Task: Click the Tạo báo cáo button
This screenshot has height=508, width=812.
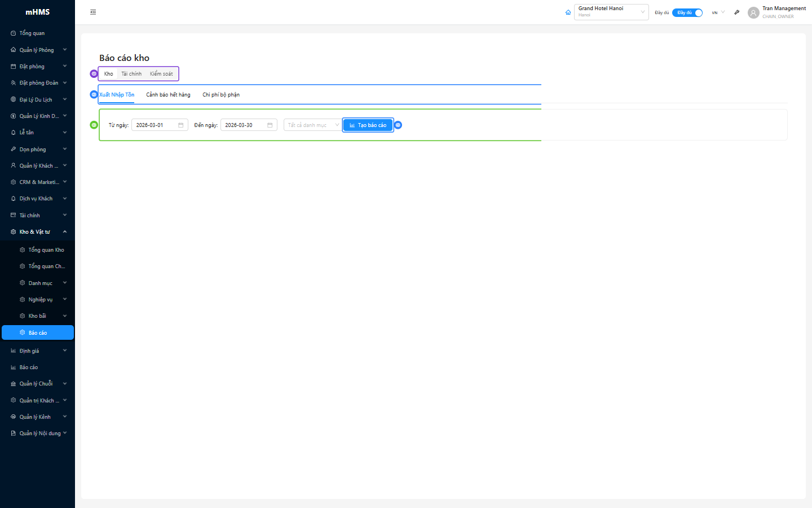Action: point(368,125)
